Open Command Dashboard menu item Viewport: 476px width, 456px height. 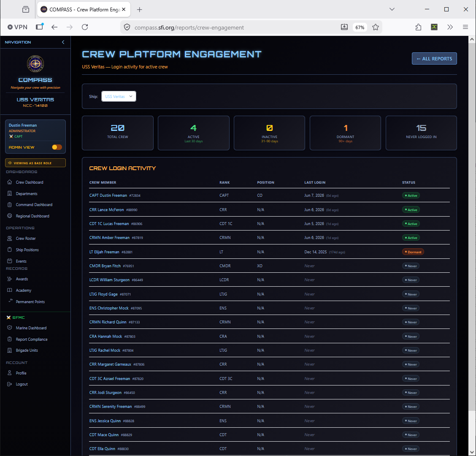pyautogui.click(x=34, y=205)
